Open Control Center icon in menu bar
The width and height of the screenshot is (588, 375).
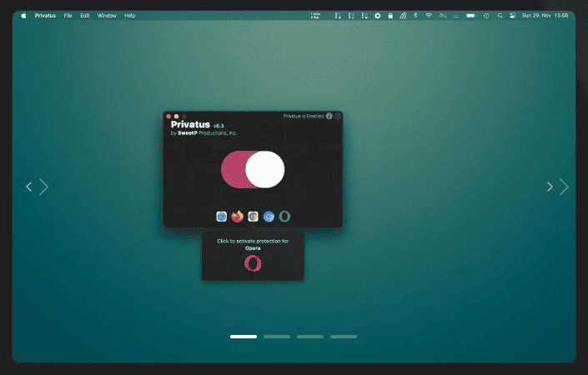pyautogui.click(x=513, y=16)
